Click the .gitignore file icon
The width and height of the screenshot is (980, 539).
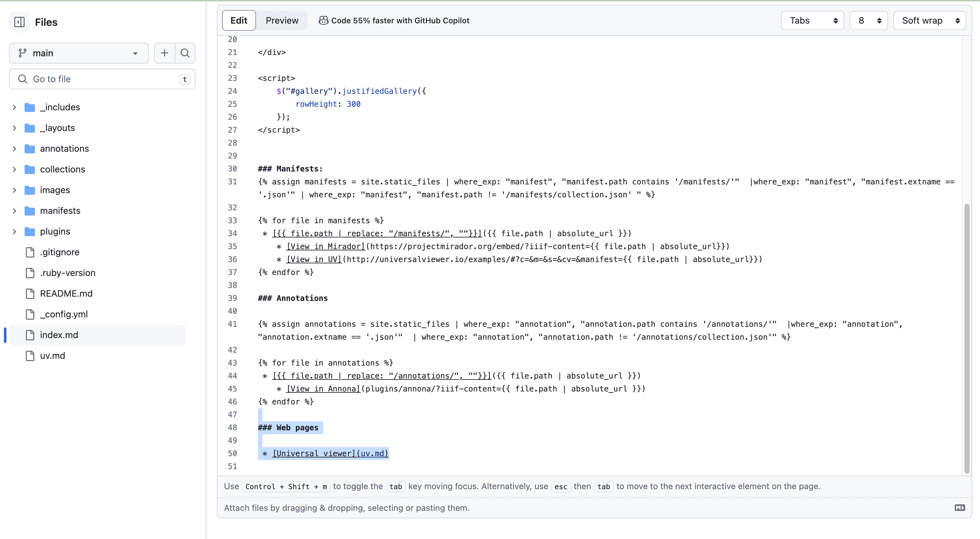(x=30, y=252)
